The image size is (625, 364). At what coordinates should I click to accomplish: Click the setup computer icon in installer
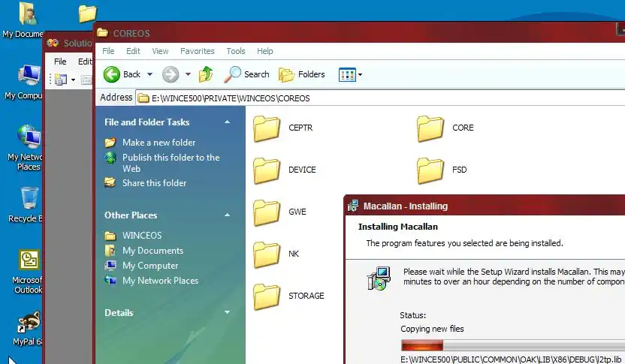point(379,278)
